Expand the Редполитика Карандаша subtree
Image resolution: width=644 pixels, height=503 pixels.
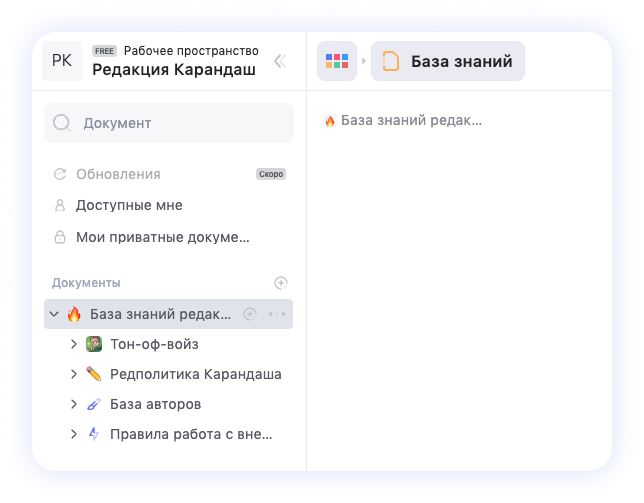74,374
